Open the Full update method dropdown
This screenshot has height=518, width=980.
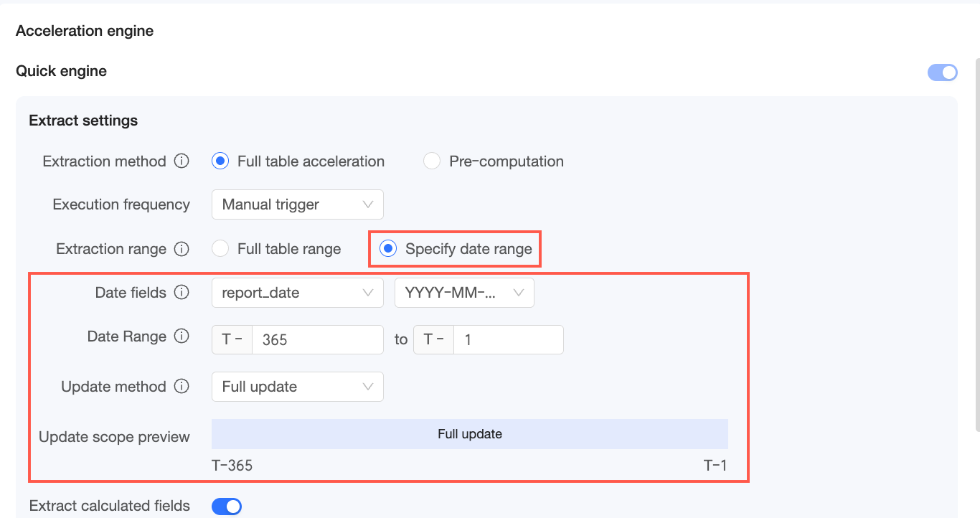tap(297, 387)
